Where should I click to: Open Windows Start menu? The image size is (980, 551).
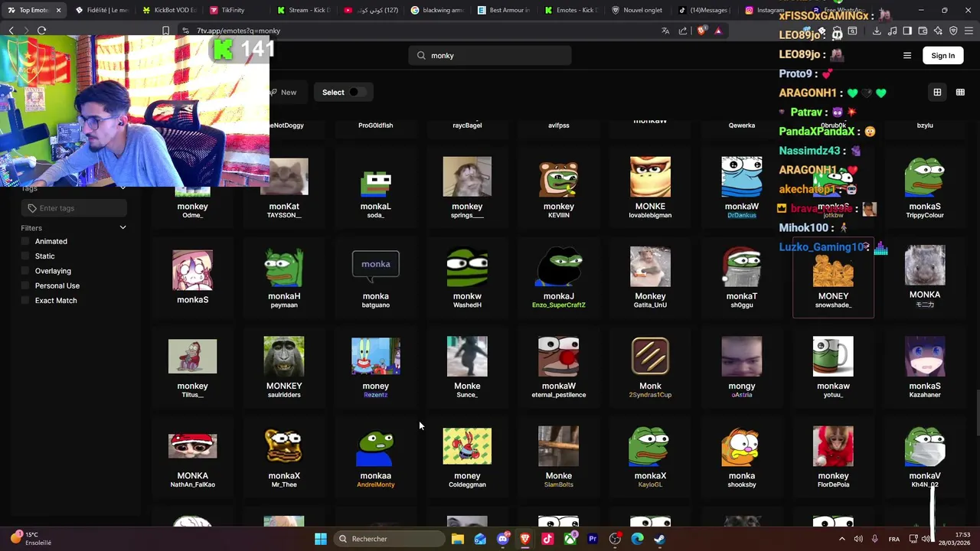tap(321, 539)
